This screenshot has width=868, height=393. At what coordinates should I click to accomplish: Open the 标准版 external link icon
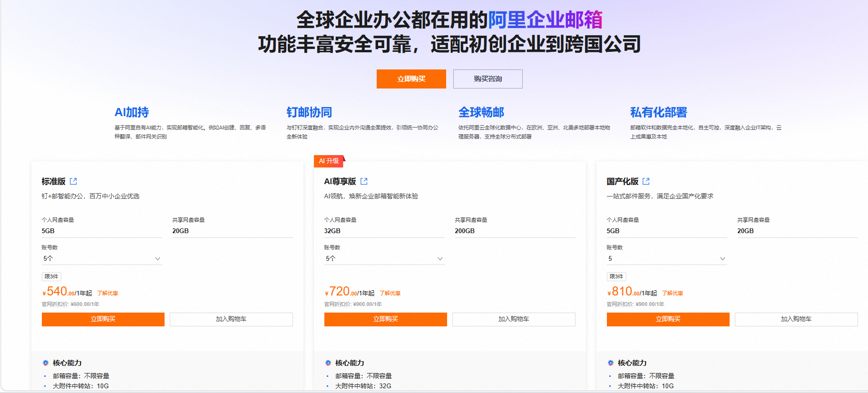tap(73, 181)
